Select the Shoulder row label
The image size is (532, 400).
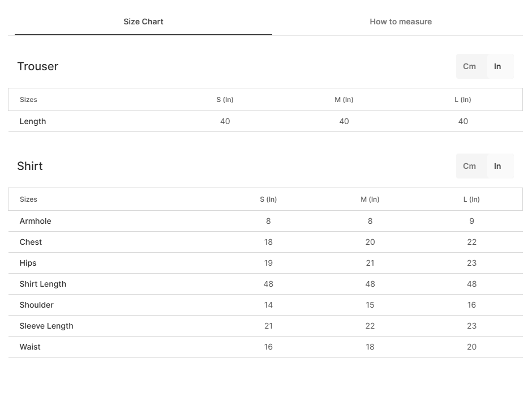[x=36, y=305]
